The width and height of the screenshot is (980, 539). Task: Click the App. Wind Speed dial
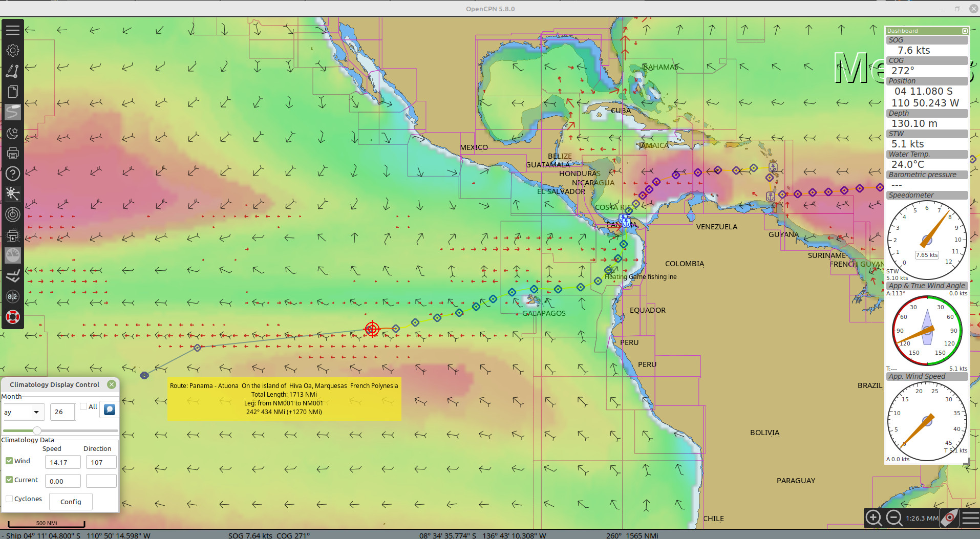click(927, 421)
